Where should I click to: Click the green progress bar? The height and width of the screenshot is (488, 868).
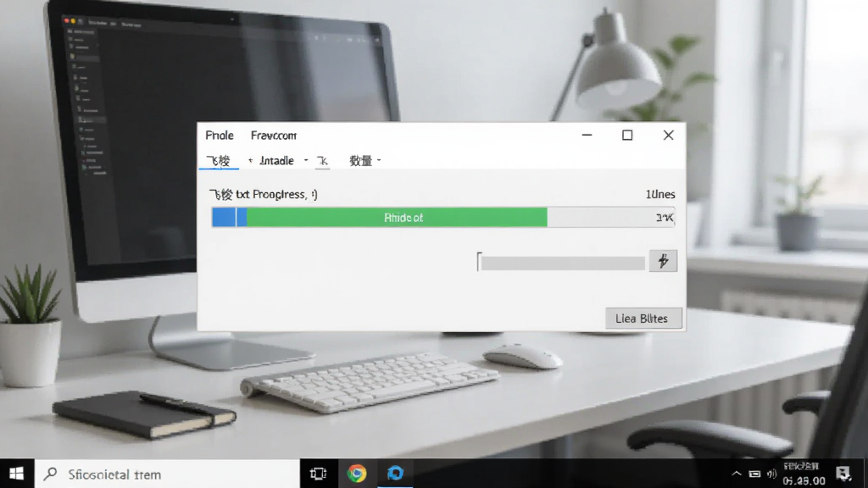[x=397, y=218]
